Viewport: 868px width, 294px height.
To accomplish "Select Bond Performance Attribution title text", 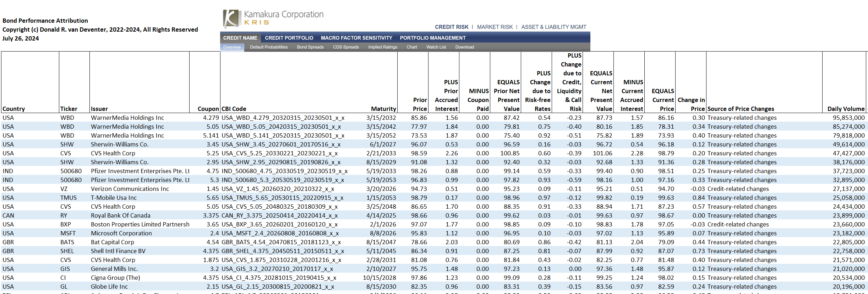I will click(45, 21).
